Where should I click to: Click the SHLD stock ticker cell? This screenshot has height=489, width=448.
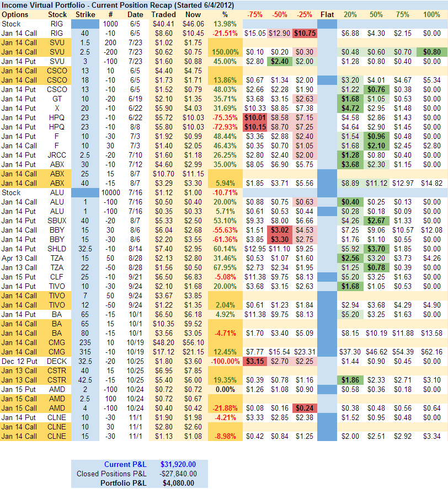58,249
